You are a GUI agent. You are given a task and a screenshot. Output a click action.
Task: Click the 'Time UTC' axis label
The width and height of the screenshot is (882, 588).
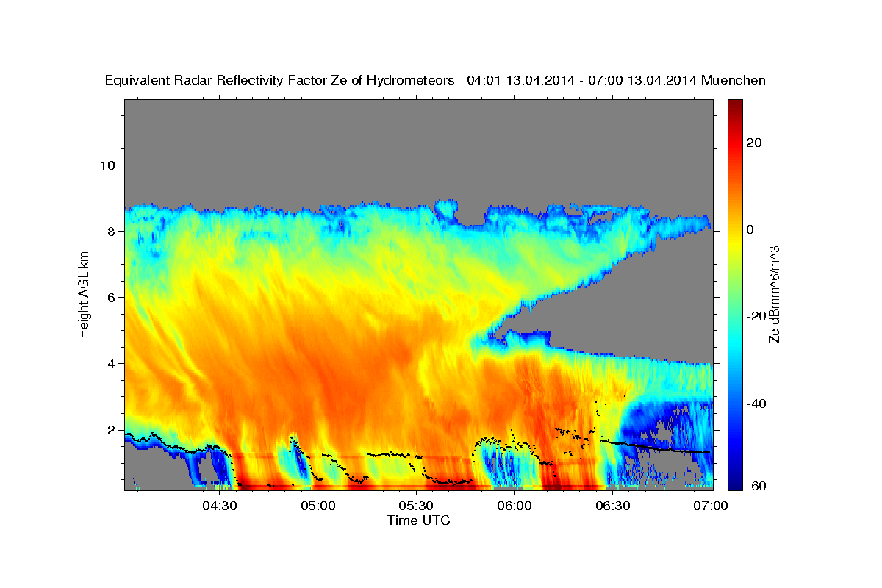point(418,520)
